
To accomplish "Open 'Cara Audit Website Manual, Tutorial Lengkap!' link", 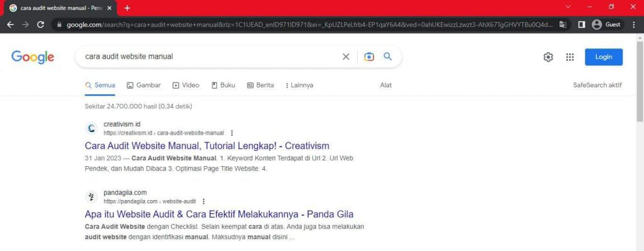I will tap(207, 146).
